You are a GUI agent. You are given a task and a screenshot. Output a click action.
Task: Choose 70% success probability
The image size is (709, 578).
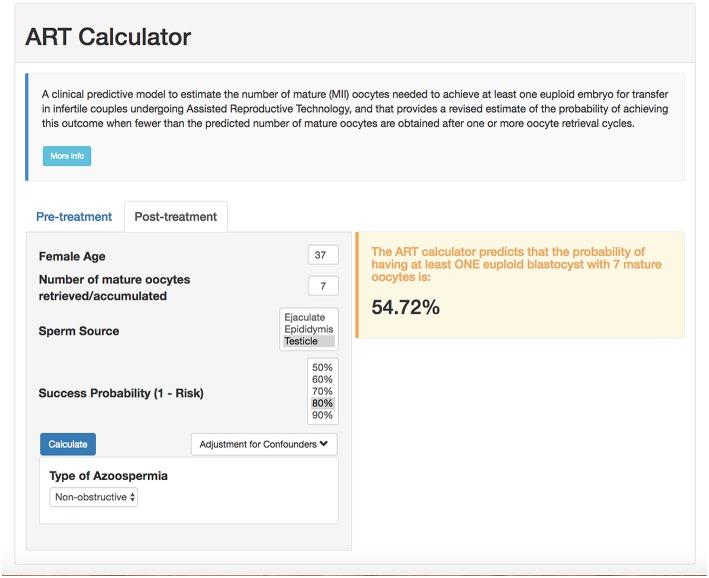tap(322, 391)
